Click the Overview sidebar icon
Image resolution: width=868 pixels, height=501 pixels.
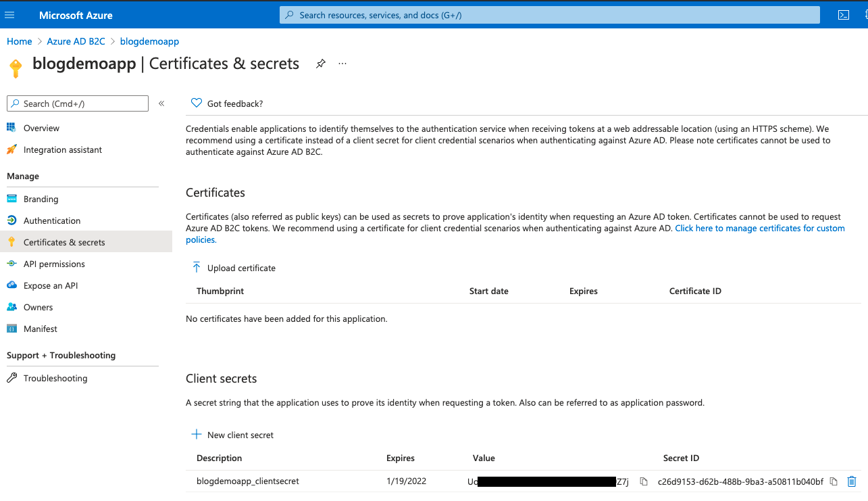(11, 128)
